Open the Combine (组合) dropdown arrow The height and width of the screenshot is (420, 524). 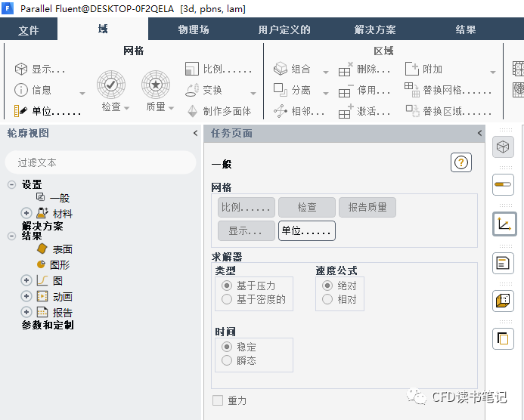click(325, 72)
